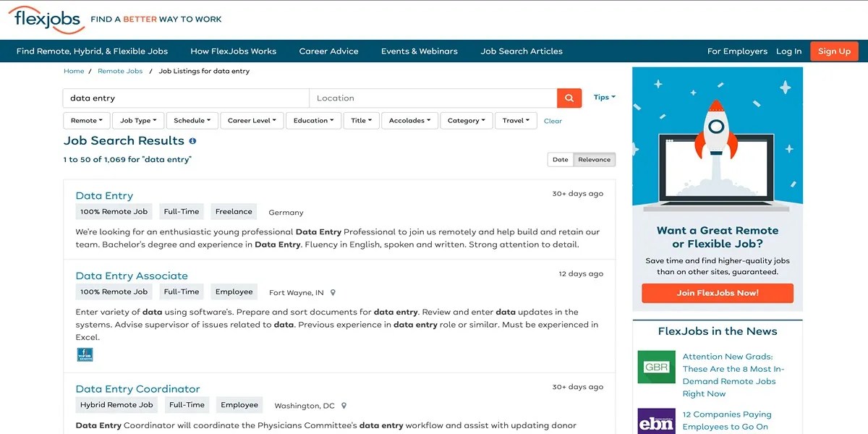The image size is (868, 434).
Task: Open the Job Type filter dropdown
Action: [137, 120]
